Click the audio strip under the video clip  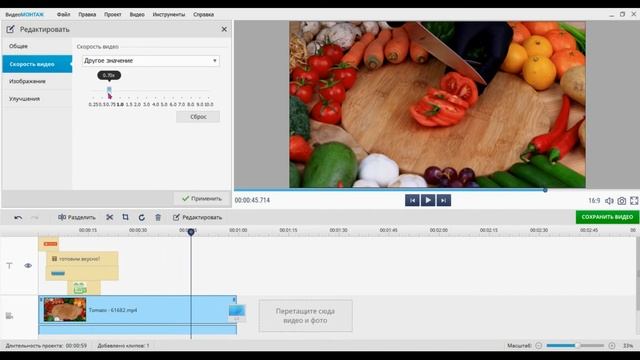coord(138,329)
